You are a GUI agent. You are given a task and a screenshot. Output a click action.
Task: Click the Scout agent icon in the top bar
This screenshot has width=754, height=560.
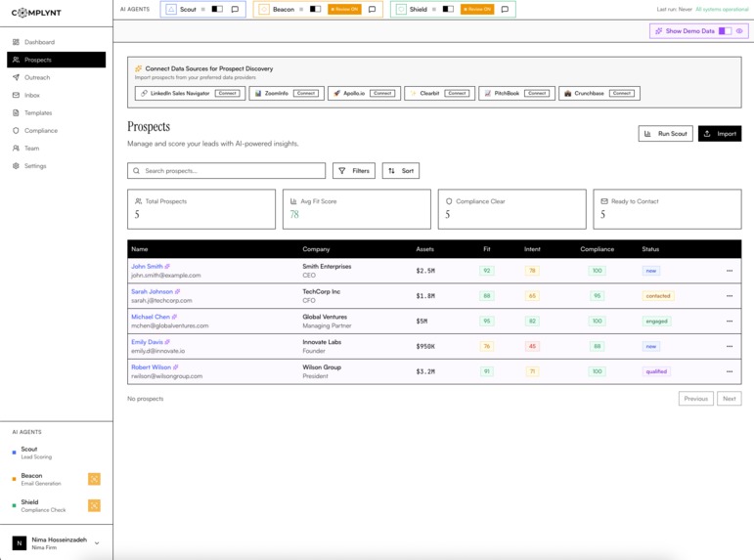[x=171, y=9]
